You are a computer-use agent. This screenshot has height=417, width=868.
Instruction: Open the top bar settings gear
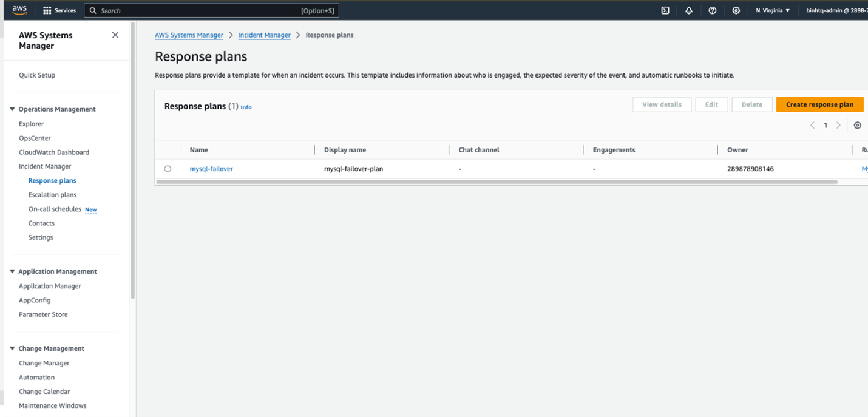pyautogui.click(x=736, y=10)
